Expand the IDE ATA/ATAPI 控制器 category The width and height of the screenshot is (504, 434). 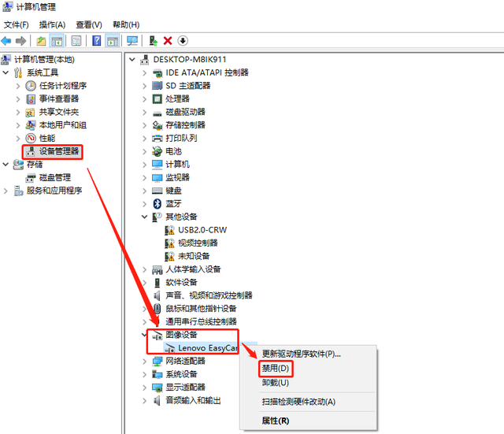pos(145,72)
